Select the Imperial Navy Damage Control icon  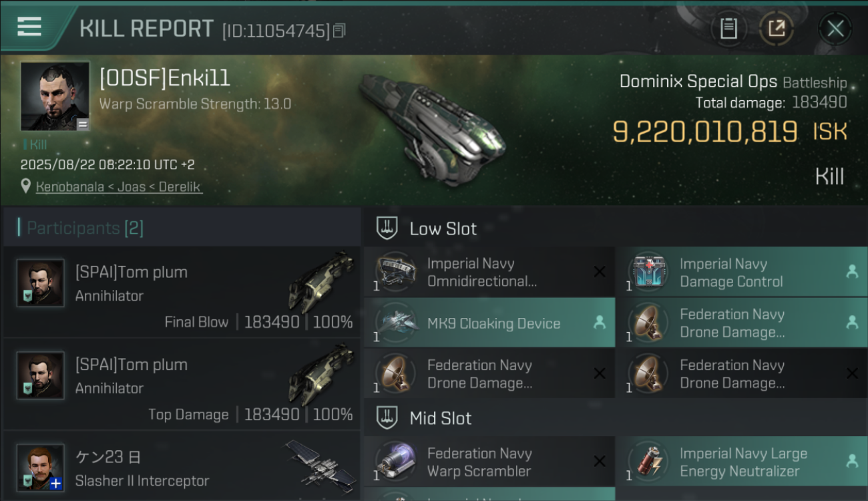tap(648, 272)
